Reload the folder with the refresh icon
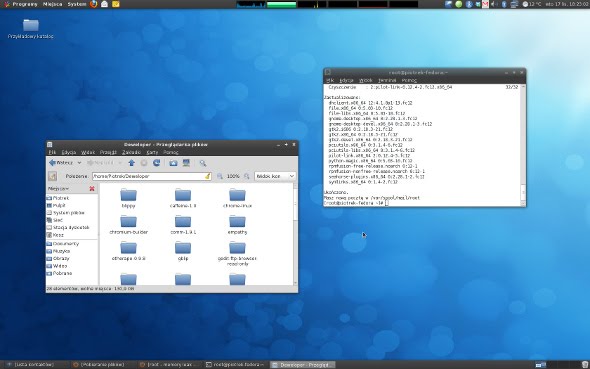 [157, 163]
